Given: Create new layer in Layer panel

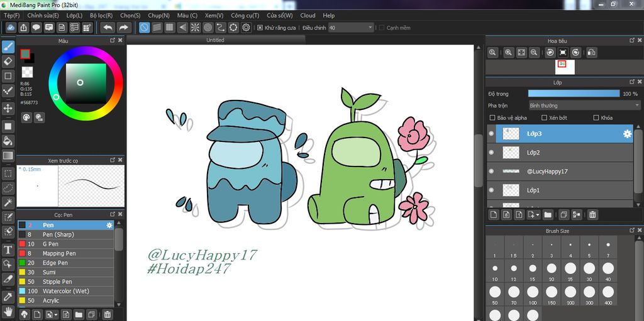Looking at the screenshot, I should 493,214.
